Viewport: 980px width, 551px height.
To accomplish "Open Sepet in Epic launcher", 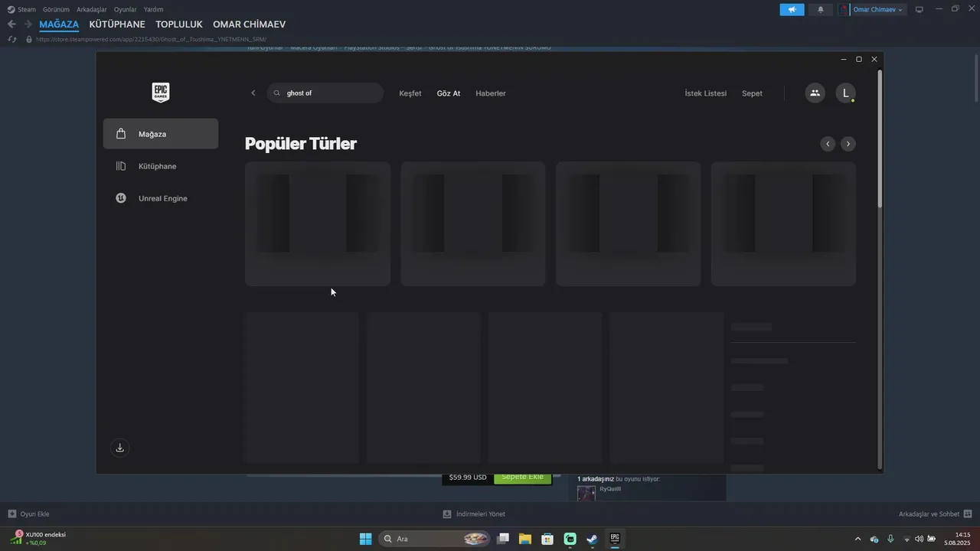I will point(752,93).
